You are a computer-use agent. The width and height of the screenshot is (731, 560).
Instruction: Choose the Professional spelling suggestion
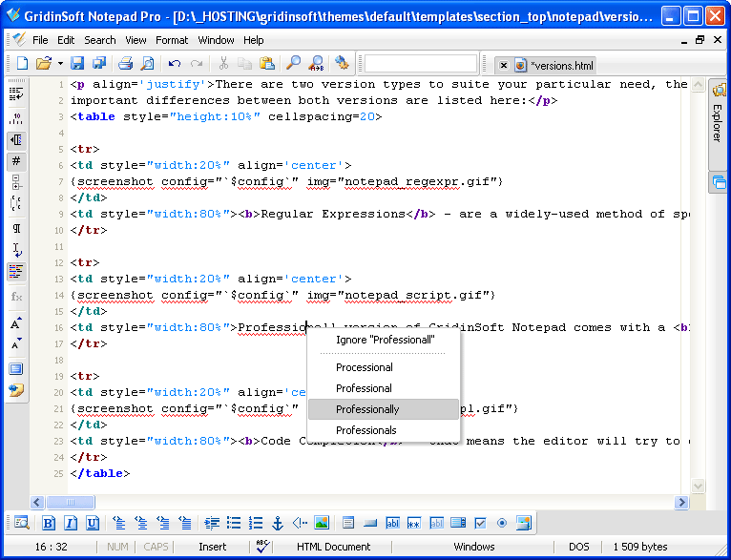(x=384, y=388)
